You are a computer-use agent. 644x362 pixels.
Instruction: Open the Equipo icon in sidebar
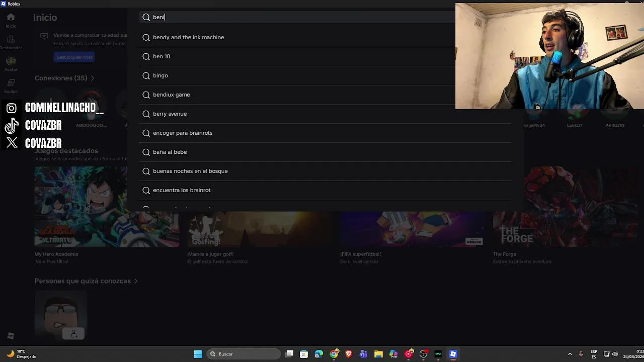[11, 82]
